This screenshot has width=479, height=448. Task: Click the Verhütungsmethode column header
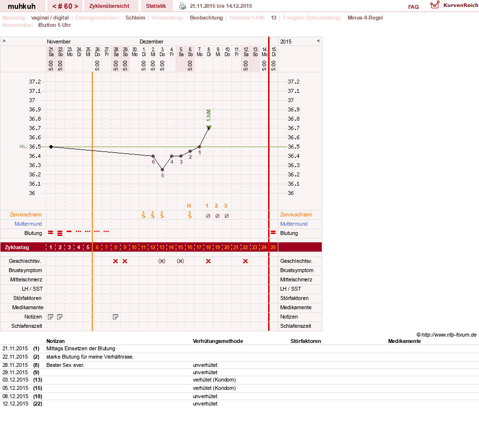(x=218, y=341)
